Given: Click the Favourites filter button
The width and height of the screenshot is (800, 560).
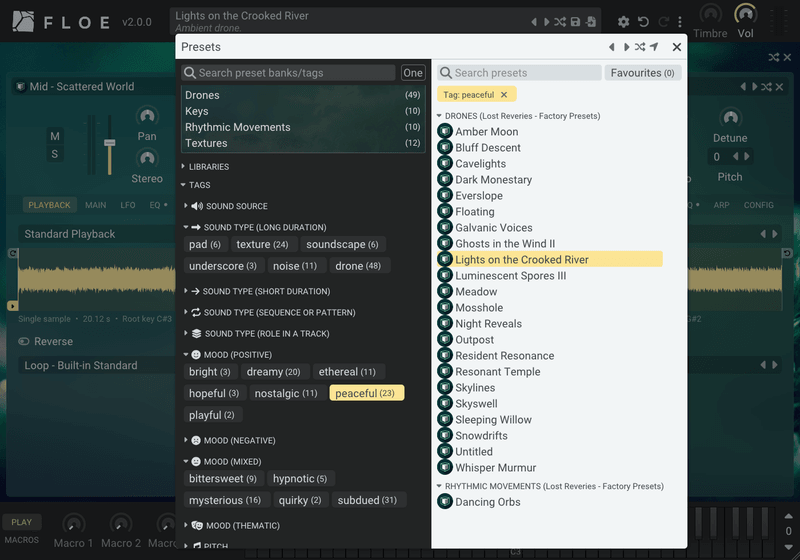Looking at the screenshot, I should pos(642,73).
